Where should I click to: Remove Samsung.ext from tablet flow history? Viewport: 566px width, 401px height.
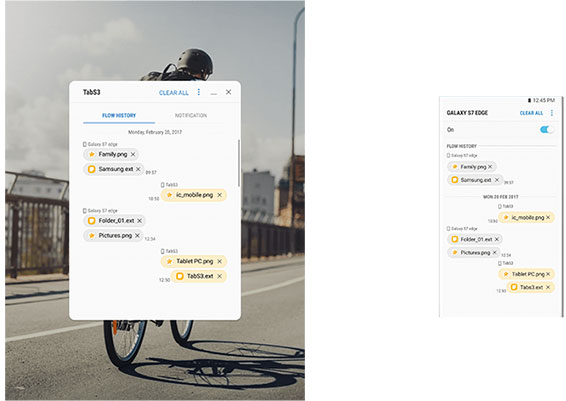tap(138, 169)
